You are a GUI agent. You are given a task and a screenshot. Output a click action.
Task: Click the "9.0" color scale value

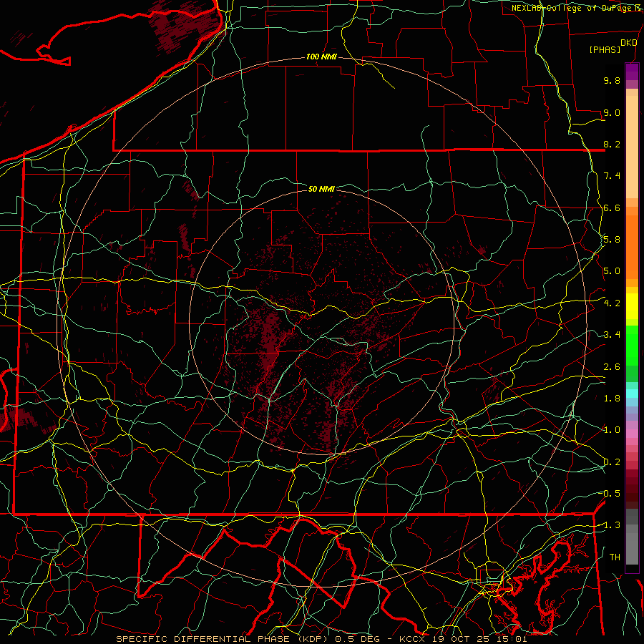[x=612, y=112]
